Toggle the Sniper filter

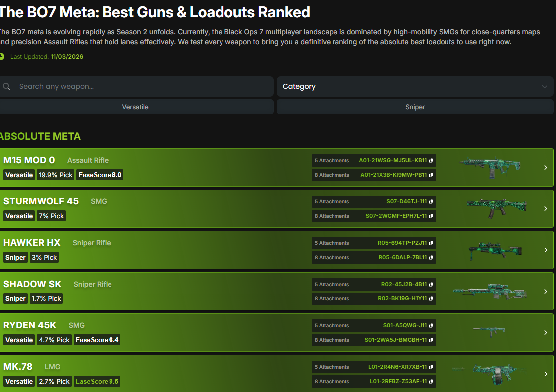click(415, 107)
